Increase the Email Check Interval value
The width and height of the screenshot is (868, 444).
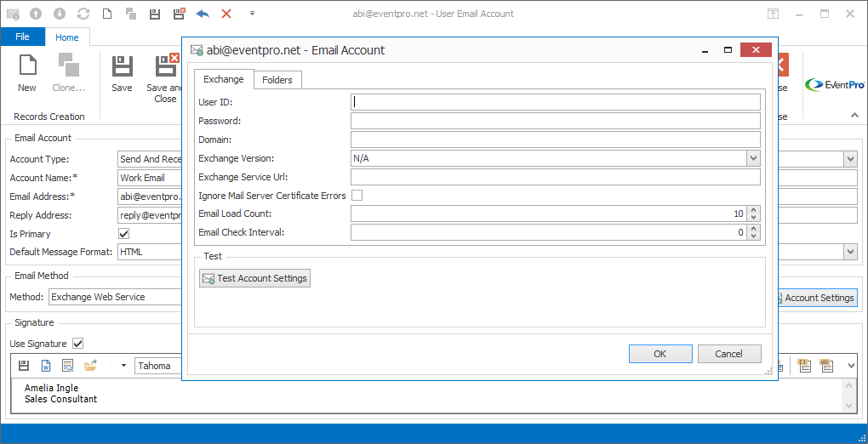[x=753, y=229]
